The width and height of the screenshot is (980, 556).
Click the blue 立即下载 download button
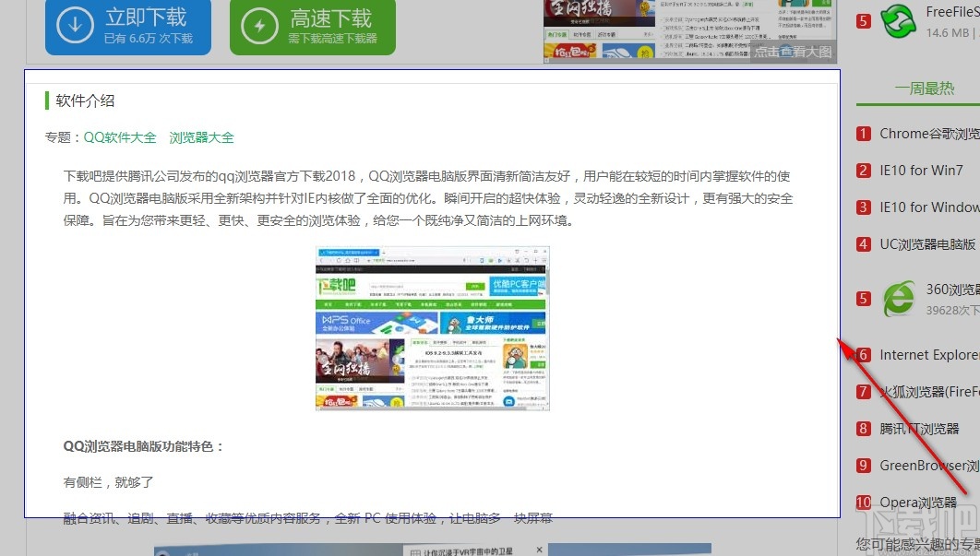coord(128,26)
